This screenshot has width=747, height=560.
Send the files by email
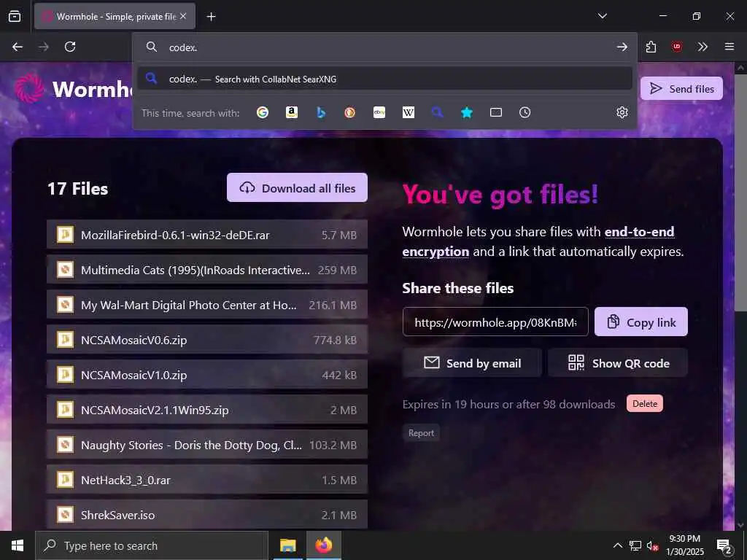point(472,363)
